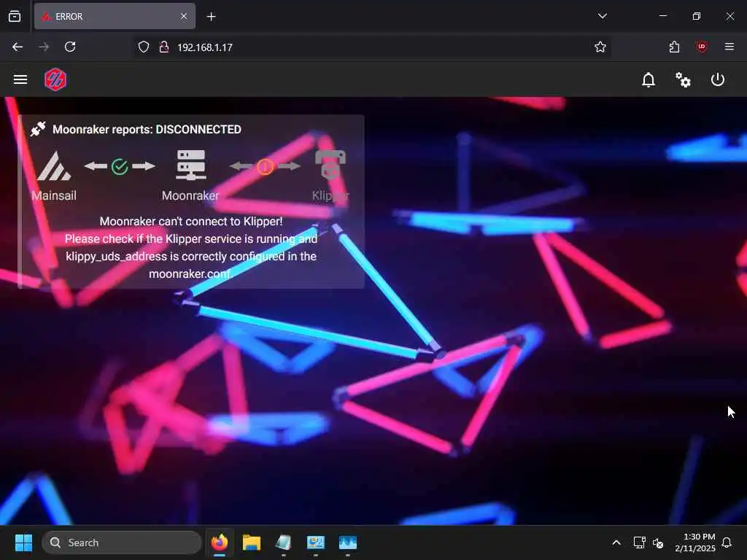Click the muted volume tray icon
This screenshot has height=560, width=747.
659,542
